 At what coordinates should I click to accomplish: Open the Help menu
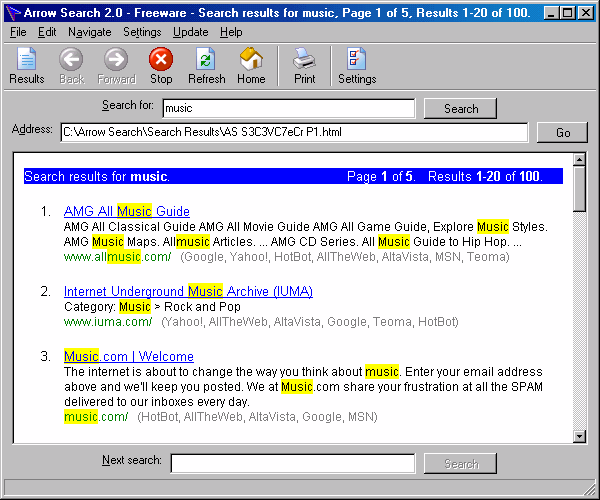click(x=231, y=32)
